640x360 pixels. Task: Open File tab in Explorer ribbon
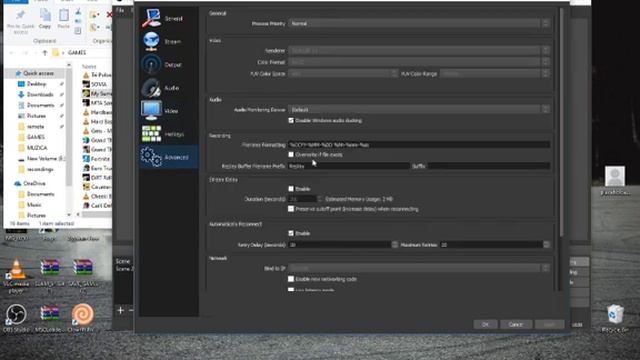pos(16,1)
